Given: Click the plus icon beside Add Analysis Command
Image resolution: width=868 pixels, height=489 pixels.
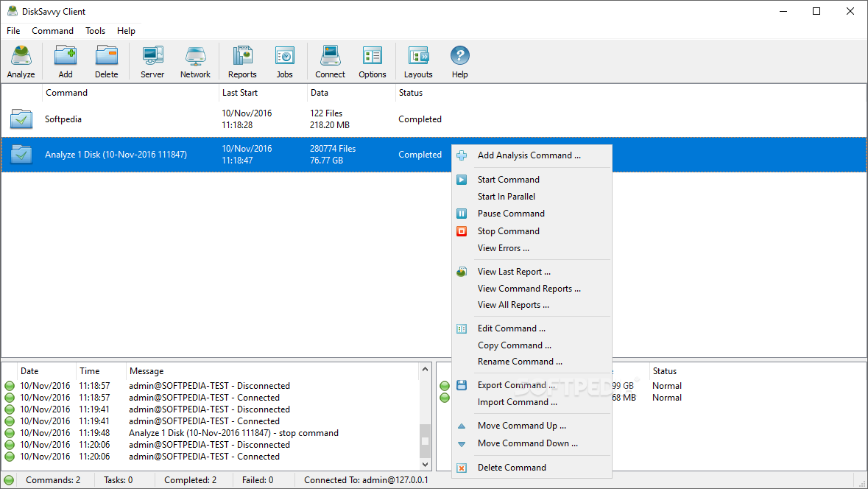Looking at the screenshot, I should coord(462,155).
